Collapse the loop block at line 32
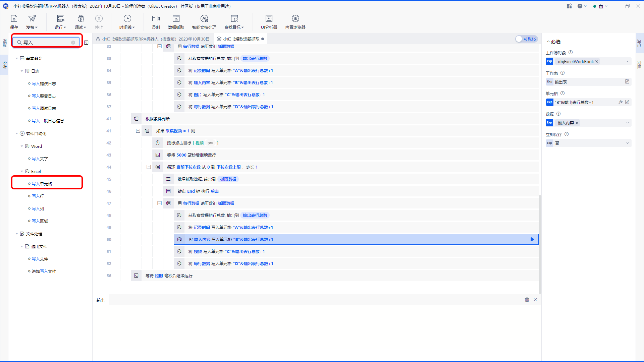The image size is (644, 362). (159, 46)
